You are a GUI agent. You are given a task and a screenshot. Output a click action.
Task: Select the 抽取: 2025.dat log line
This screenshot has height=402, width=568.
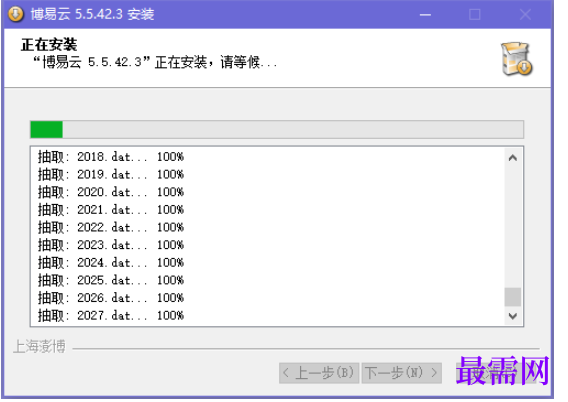[x=111, y=280]
